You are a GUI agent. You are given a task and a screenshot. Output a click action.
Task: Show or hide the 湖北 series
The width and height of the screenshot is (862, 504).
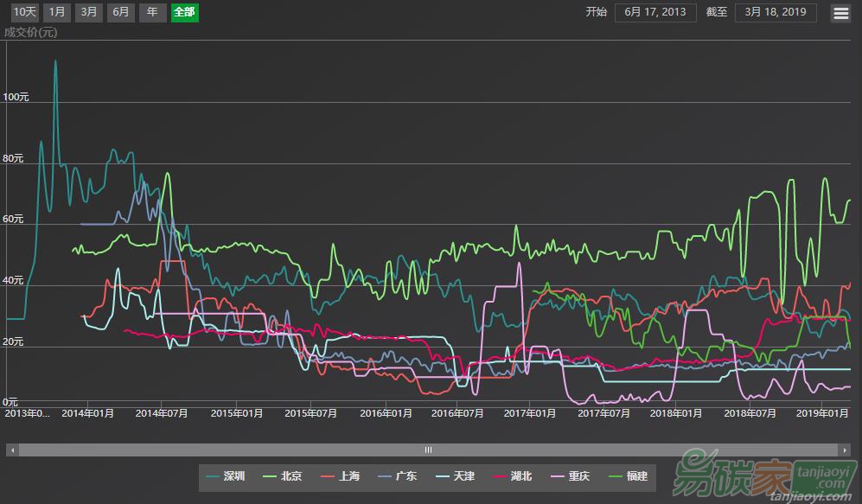[514, 475]
